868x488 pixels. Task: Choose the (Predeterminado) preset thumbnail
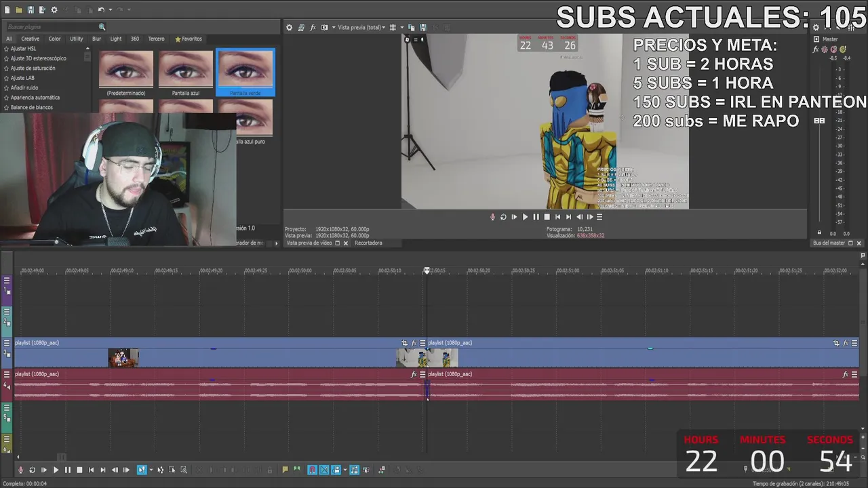click(126, 73)
